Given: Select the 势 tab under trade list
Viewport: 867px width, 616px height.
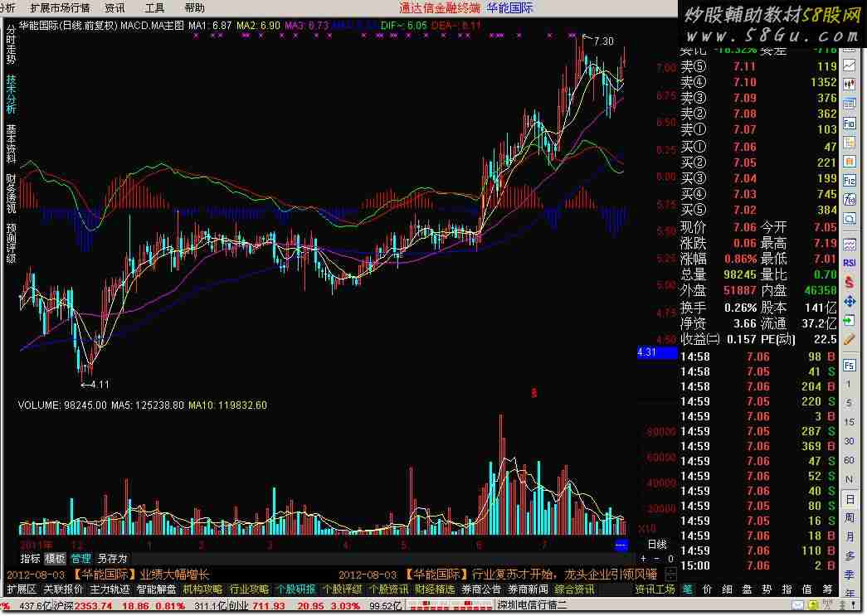Looking at the screenshot, I should (767, 590).
